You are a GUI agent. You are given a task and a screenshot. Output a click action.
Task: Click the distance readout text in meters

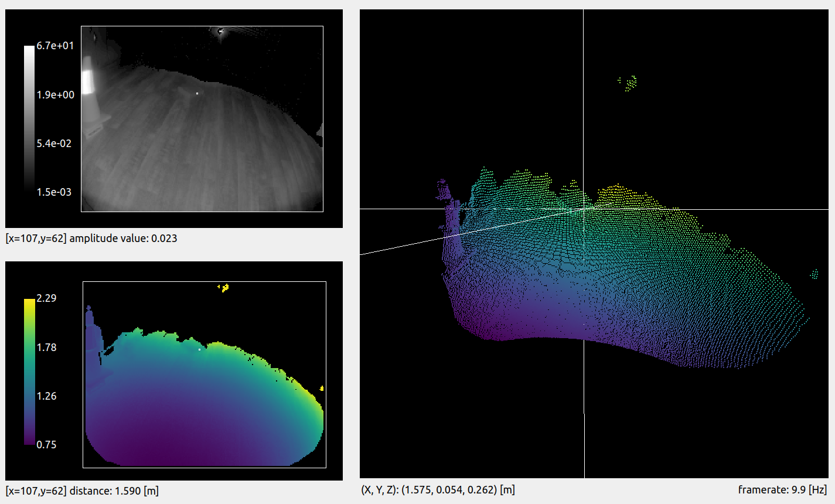pos(82,491)
